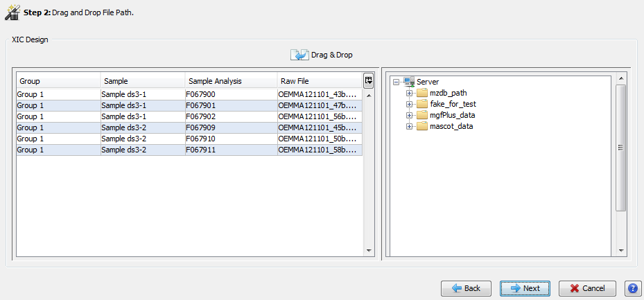Click the mzdb_path folder icon

click(x=422, y=93)
